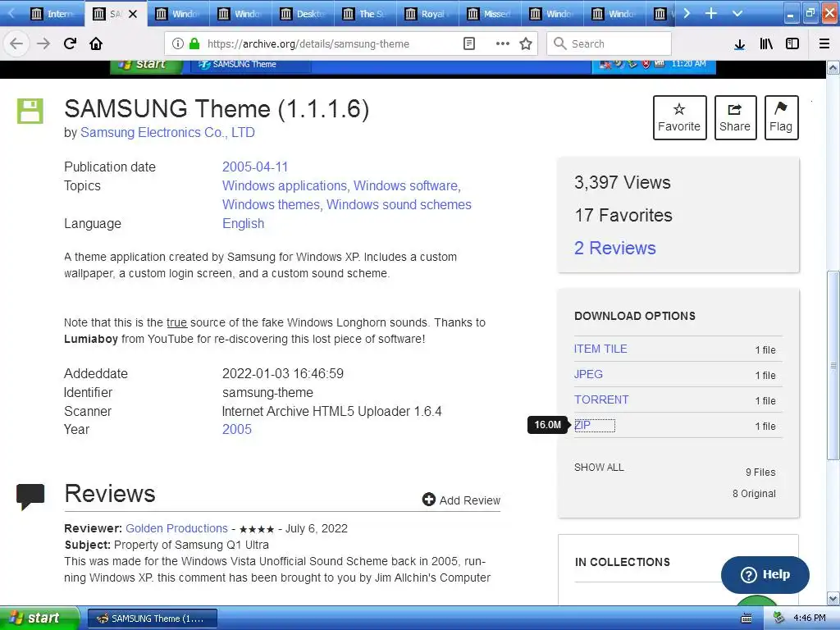Open the Windows sound schemes topic
The image size is (840, 630).
399,204
